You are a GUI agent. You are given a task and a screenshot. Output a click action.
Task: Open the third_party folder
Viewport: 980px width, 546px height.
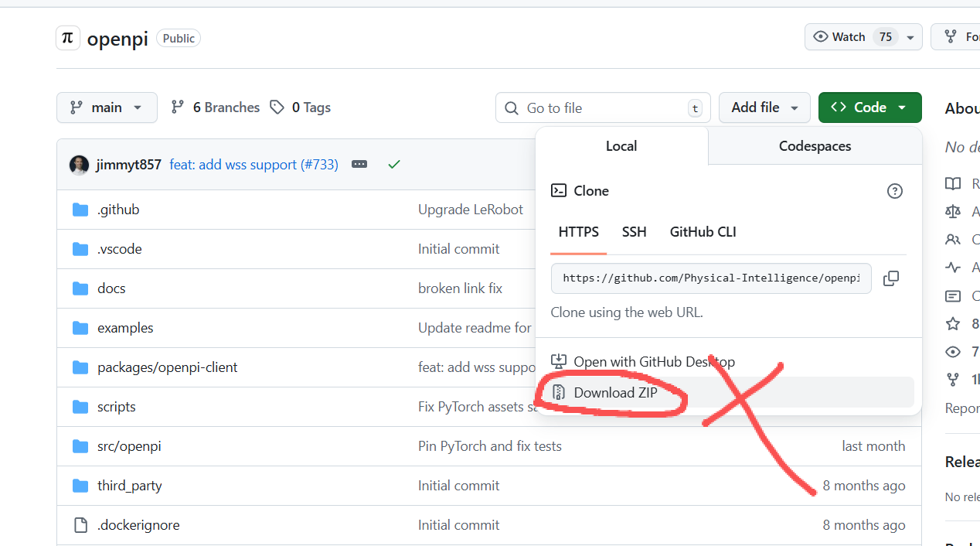(129, 486)
